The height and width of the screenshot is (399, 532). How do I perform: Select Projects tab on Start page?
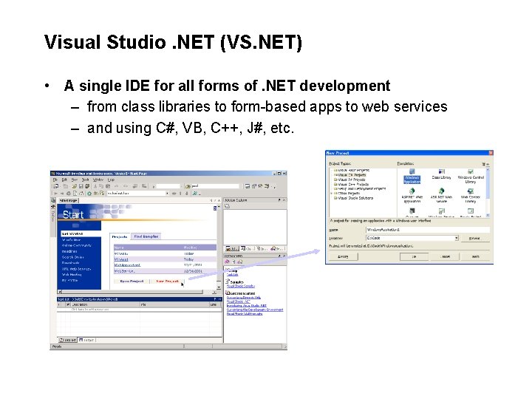click(x=120, y=236)
